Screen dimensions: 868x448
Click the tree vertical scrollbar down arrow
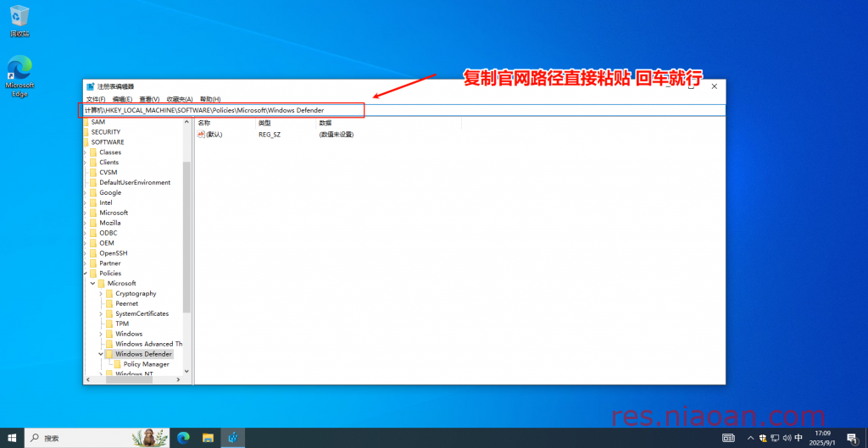tap(186, 371)
